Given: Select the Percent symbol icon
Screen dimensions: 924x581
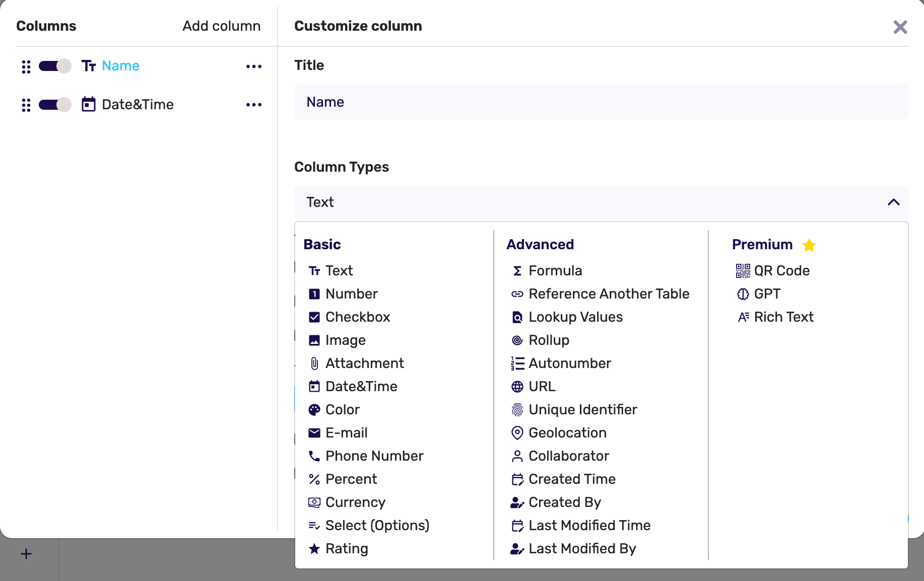Looking at the screenshot, I should 314,479.
